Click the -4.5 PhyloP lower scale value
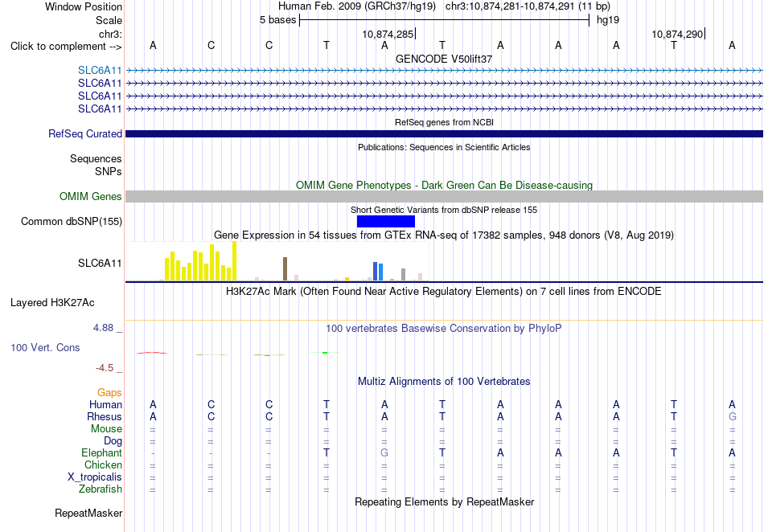This screenshot has height=532, width=764. coord(105,368)
